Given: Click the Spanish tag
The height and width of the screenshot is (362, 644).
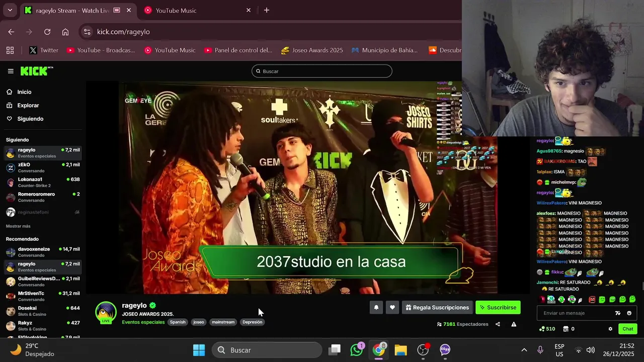Looking at the screenshot, I should 178,322.
